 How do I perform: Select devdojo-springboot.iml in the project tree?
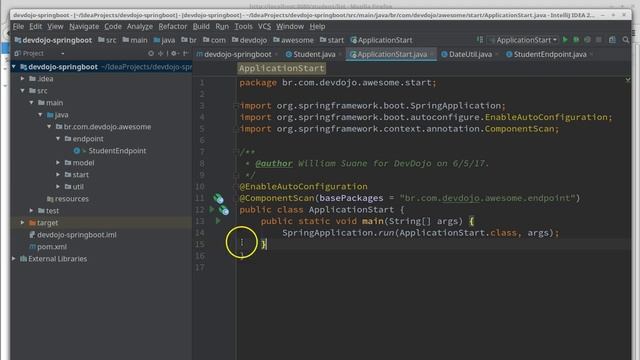point(77,235)
